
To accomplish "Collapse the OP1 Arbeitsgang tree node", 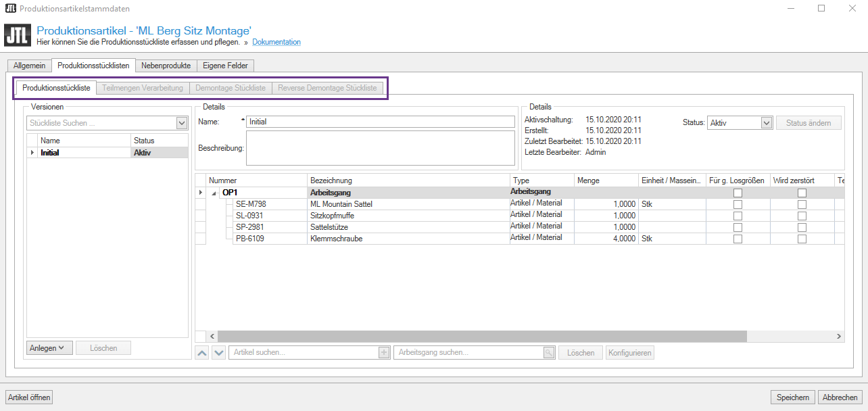I will [214, 193].
